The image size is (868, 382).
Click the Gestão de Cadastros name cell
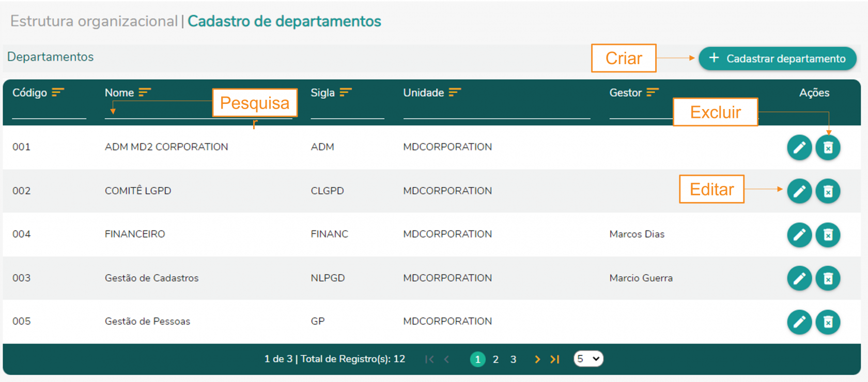click(x=151, y=278)
